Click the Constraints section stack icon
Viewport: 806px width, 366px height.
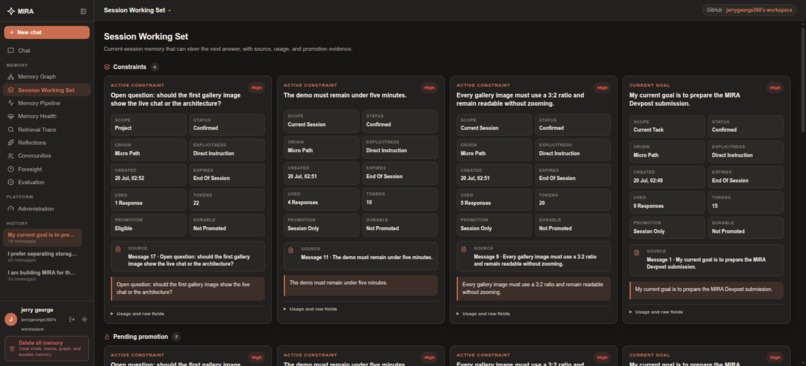tap(107, 67)
